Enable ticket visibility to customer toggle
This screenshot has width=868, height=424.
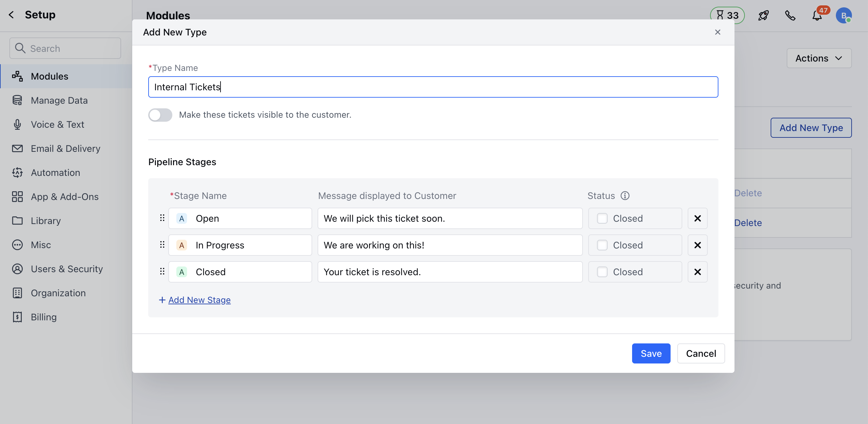click(160, 115)
